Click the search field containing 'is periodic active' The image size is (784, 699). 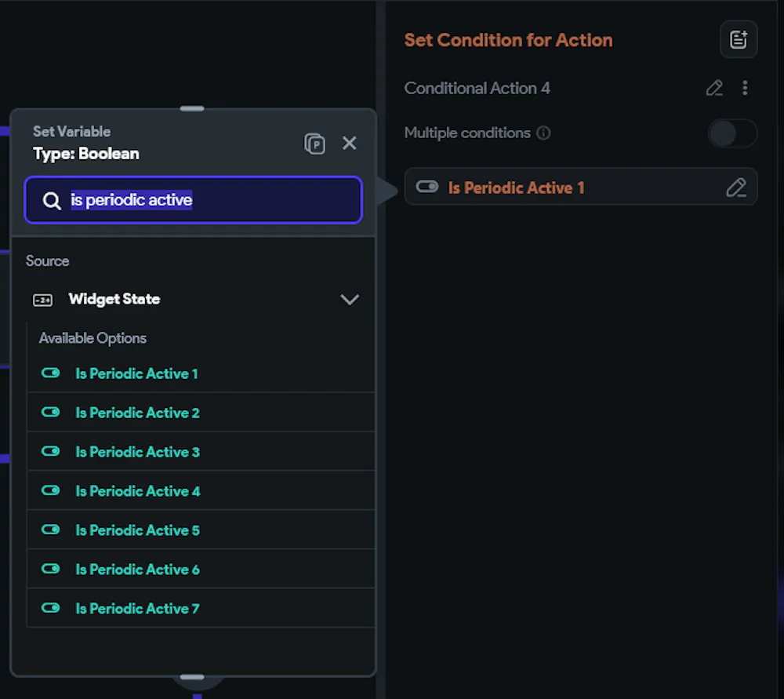tap(193, 200)
